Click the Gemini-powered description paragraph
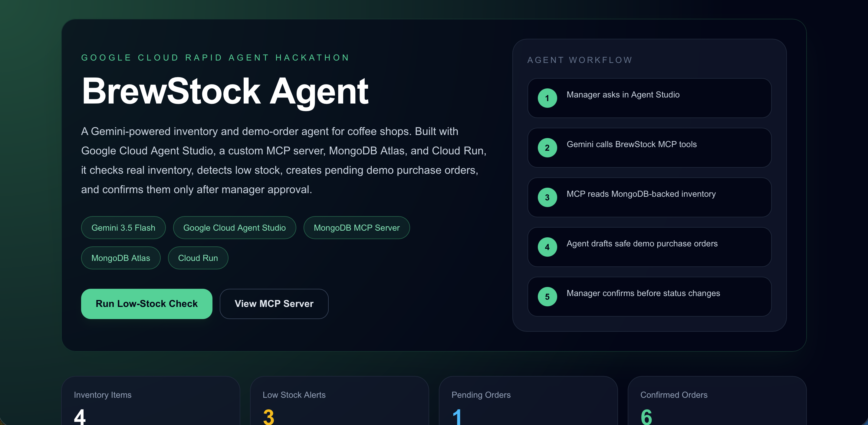Viewport: 868px width, 425px height. 284,160
